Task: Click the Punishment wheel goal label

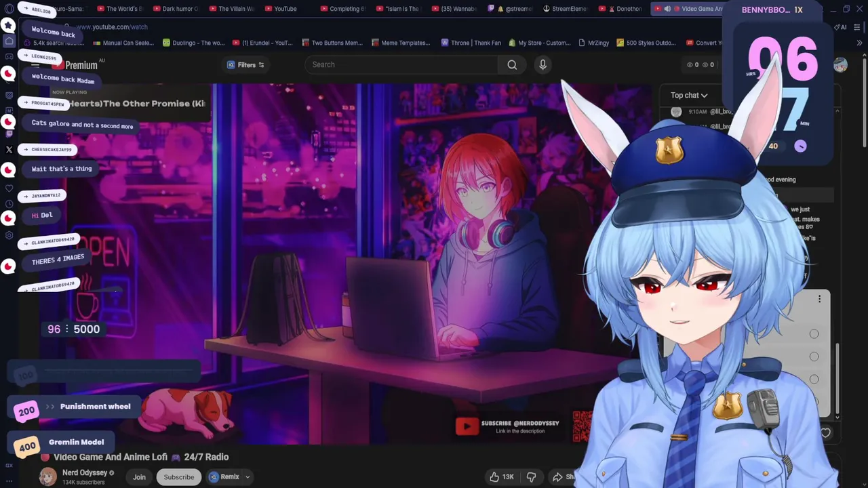Action: pyautogui.click(x=95, y=407)
